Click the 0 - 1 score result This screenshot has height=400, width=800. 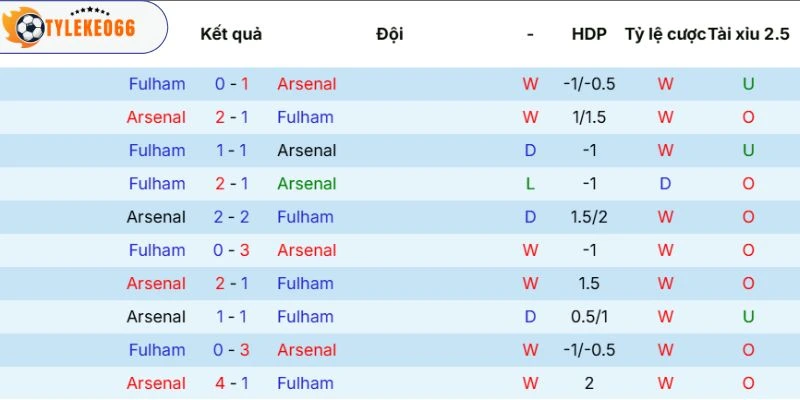coord(231,84)
